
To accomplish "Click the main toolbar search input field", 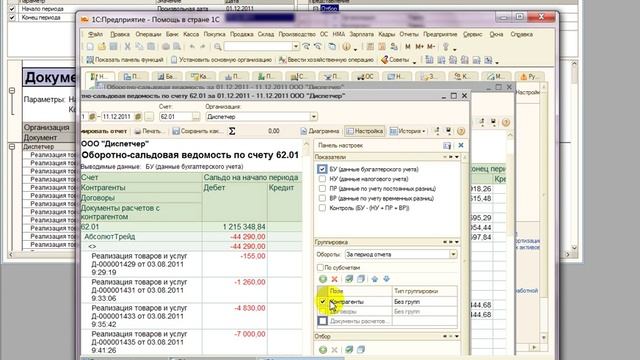I will pyautogui.click(x=258, y=47).
